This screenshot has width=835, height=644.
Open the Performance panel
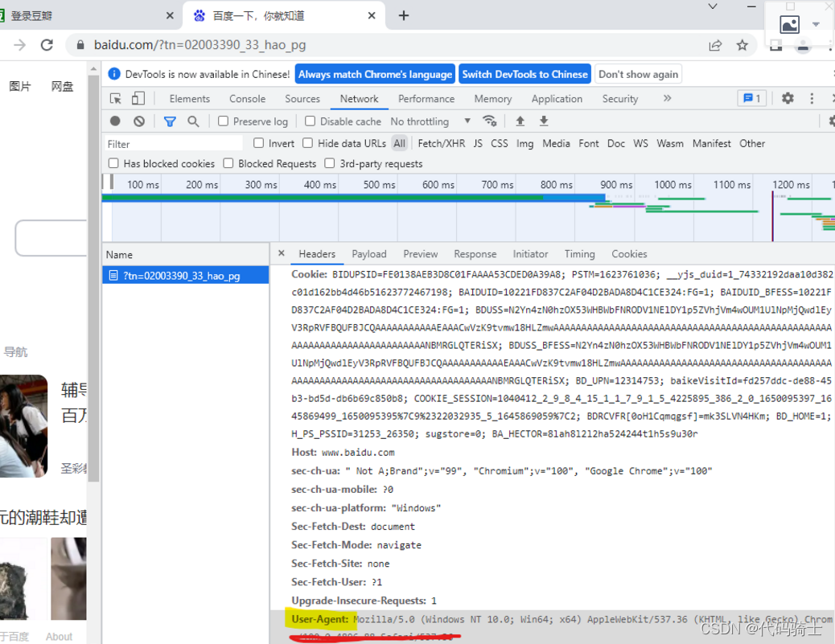(426, 99)
